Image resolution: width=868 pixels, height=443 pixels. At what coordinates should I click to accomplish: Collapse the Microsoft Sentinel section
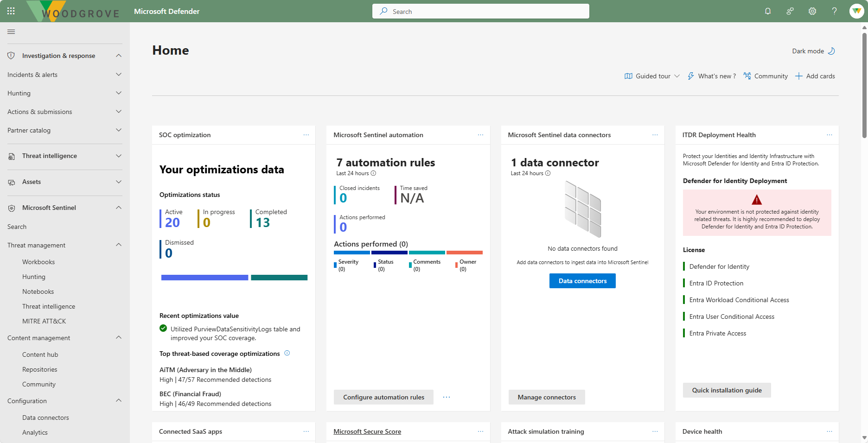(x=119, y=208)
